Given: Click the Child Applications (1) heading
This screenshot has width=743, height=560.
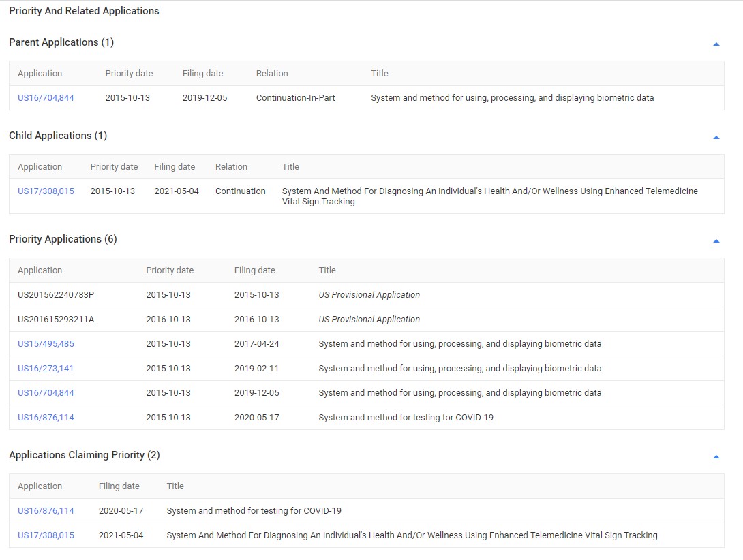Looking at the screenshot, I should point(58,136).
